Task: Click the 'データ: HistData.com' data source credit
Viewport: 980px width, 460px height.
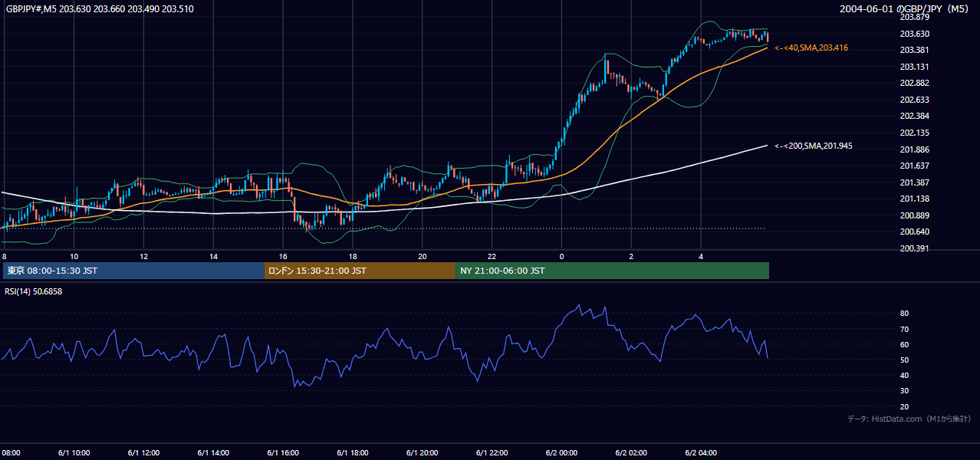Action: click(x=909, y=419)
